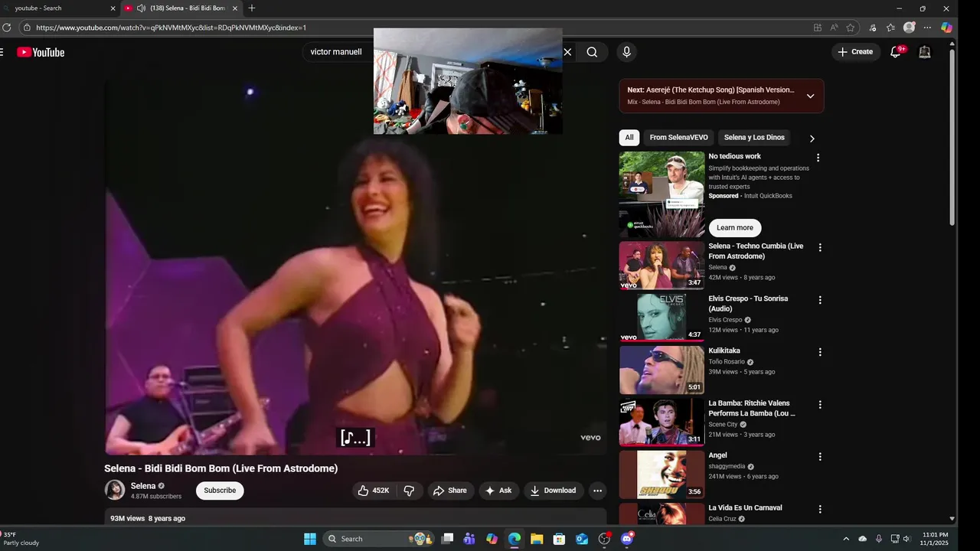
Task: Open options for Kulikitaka video
Action: [820, 352]
